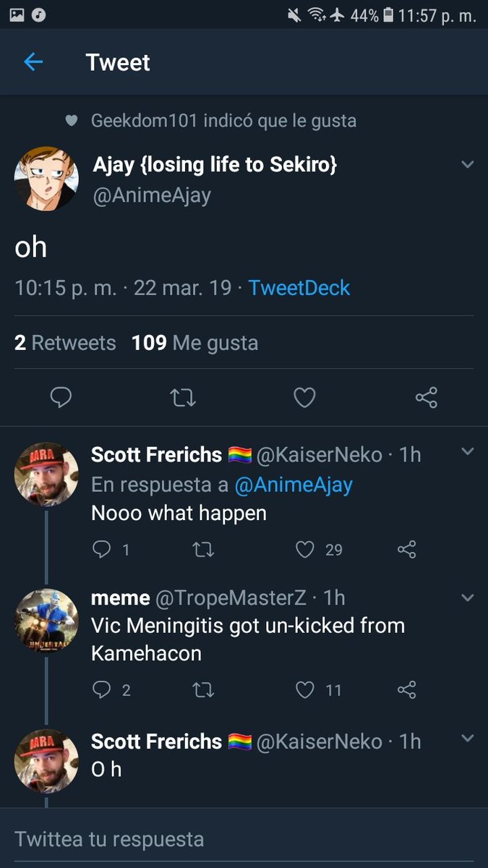The width and height of the screenshot is (488, 868).
Task: Tap the back arrow beside Tweet
Action: tap(33, 62)
